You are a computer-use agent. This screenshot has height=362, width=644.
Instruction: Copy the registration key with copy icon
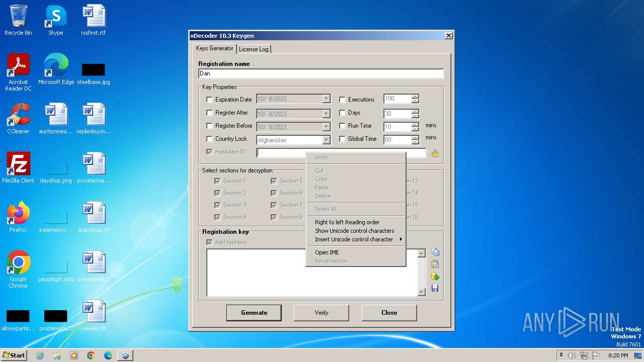click(x=435, y=252)
